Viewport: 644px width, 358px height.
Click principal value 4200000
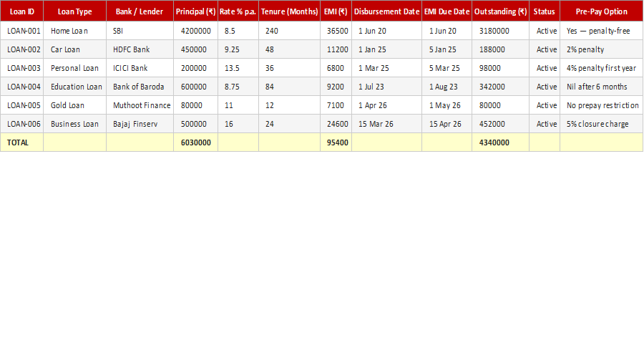click(195, 31)
